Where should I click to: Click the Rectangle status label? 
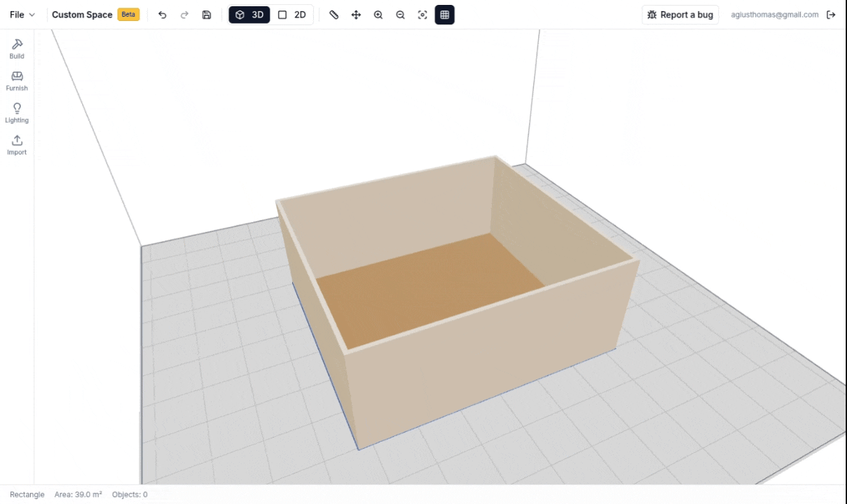(27, 494)
